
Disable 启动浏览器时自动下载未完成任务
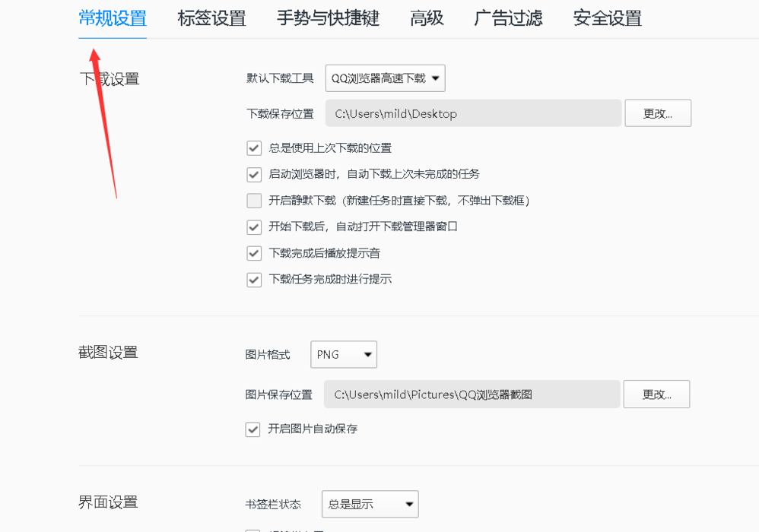[254, 174]
